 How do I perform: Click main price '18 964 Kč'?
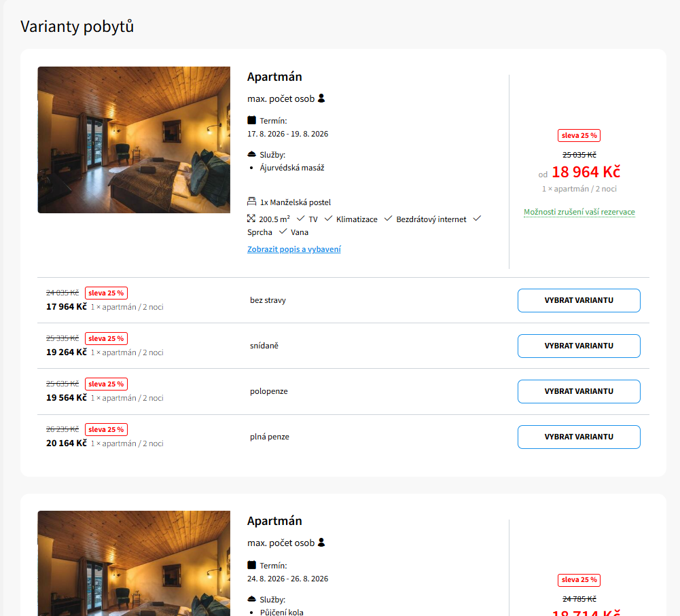click(x=586, y=172)
